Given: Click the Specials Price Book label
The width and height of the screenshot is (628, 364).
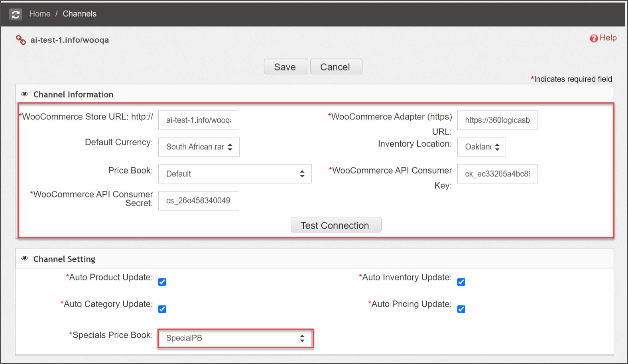Looking at the screenshot, I should [111, 335].
